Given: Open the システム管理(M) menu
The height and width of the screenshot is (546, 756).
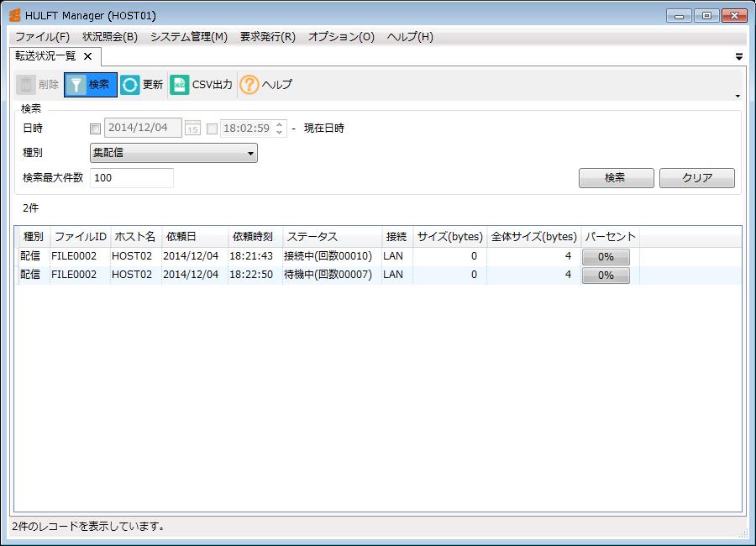Looking at the screenshot, I should click(189, 37).
